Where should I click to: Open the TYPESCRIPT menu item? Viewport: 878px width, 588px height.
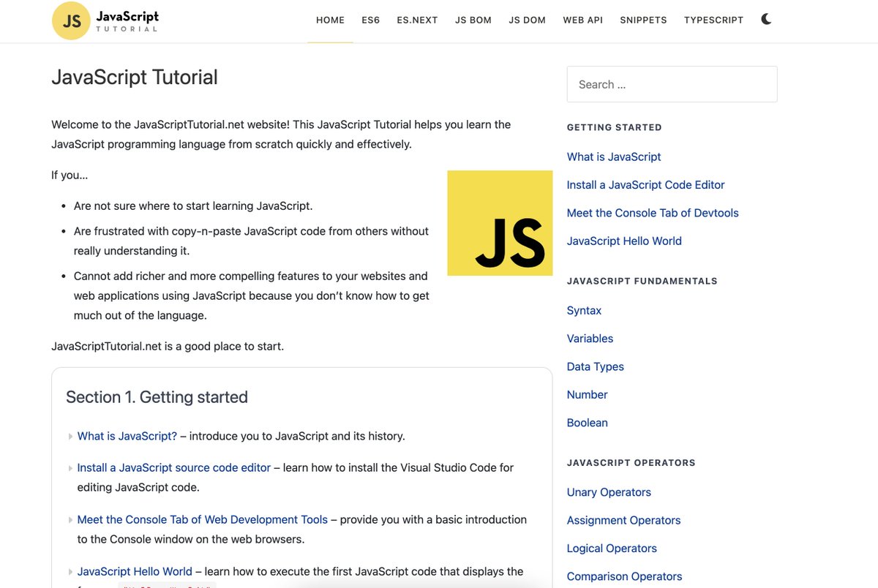point(713,20)
